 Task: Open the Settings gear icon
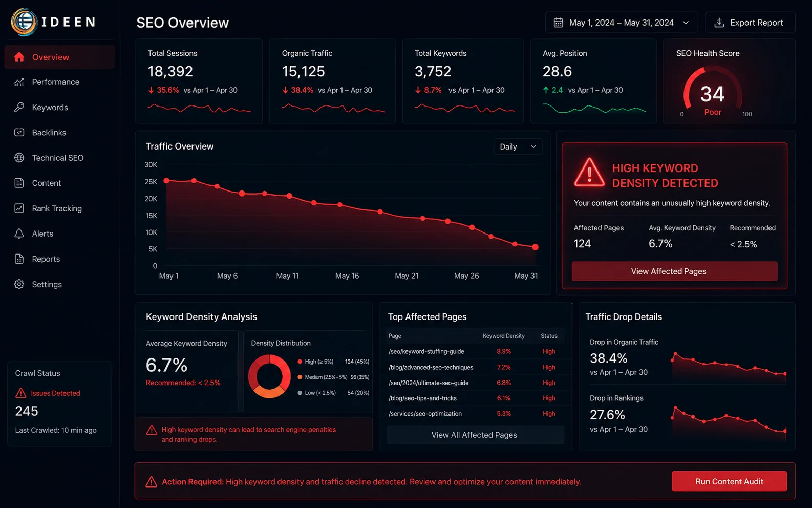19,284
